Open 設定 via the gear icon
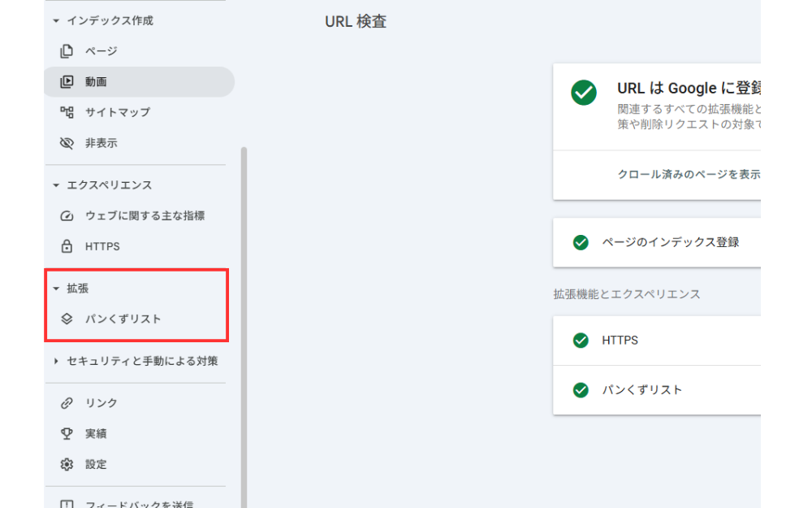This screenshot has width=812, height=508. click(67, 464)
